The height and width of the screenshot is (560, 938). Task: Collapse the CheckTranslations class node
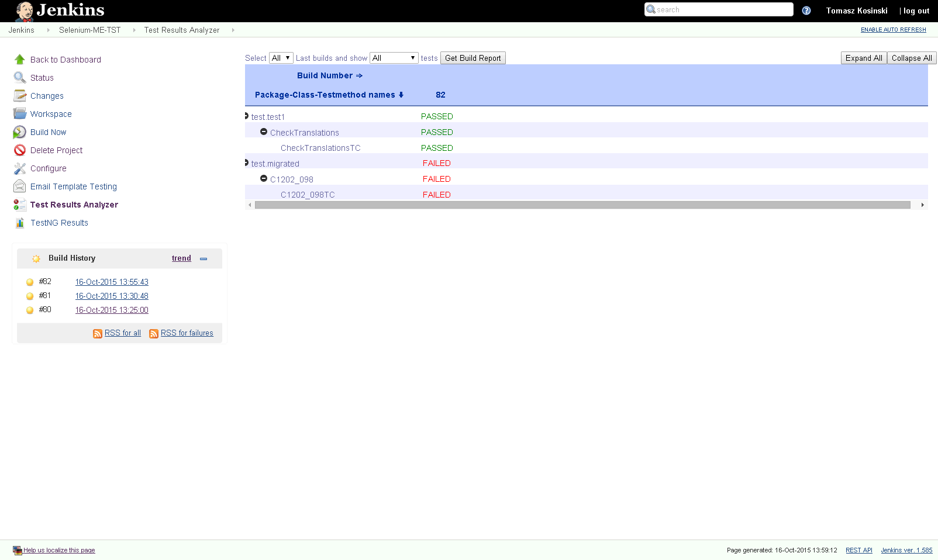(264, 132)
